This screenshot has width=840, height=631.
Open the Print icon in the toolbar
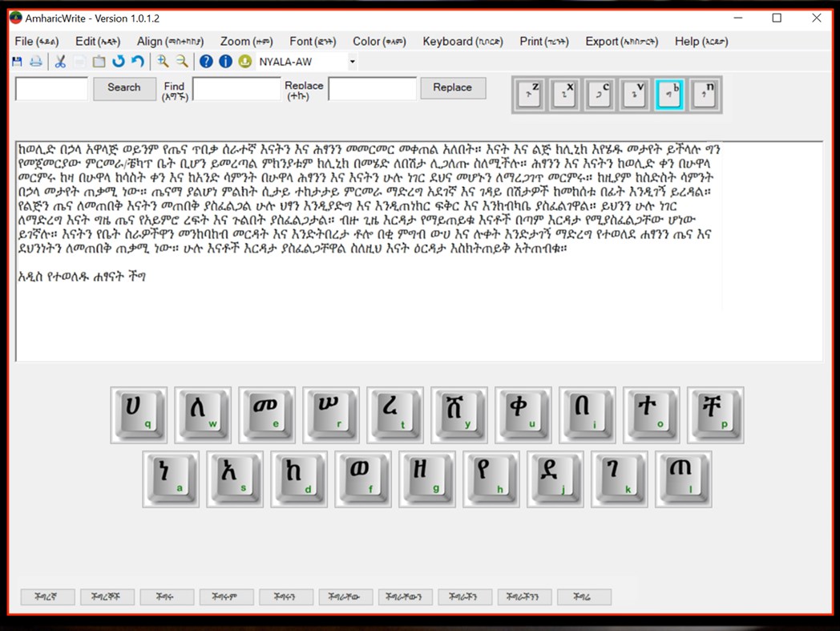tap(34, 61)
